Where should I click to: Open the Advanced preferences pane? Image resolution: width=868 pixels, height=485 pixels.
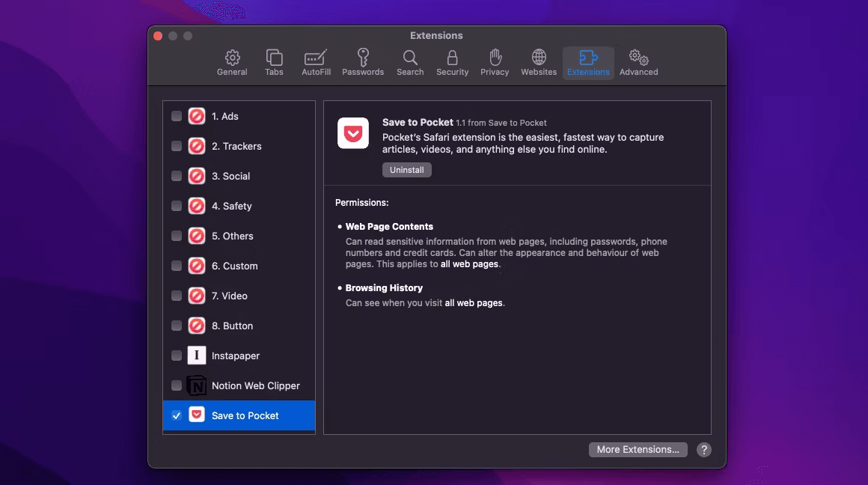639,63
